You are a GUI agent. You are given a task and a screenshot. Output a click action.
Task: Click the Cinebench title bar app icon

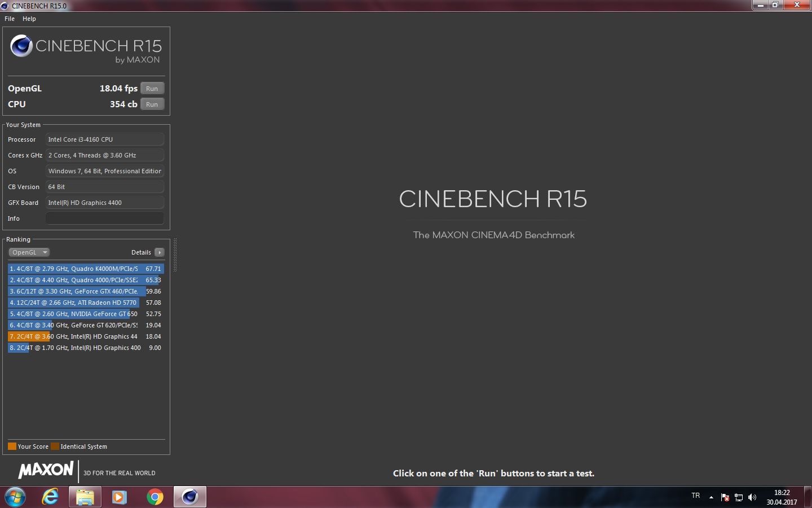tap(5, 6)
